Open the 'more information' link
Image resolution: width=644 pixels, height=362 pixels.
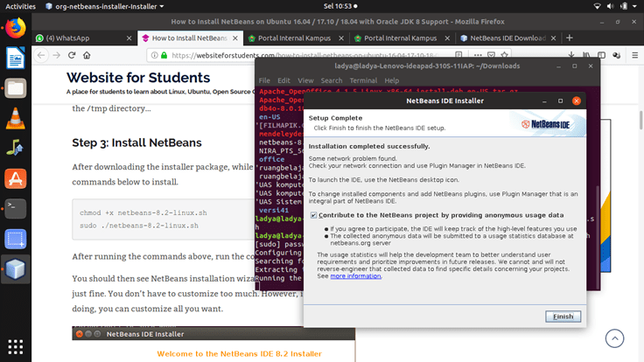click(x=355, y=275)
